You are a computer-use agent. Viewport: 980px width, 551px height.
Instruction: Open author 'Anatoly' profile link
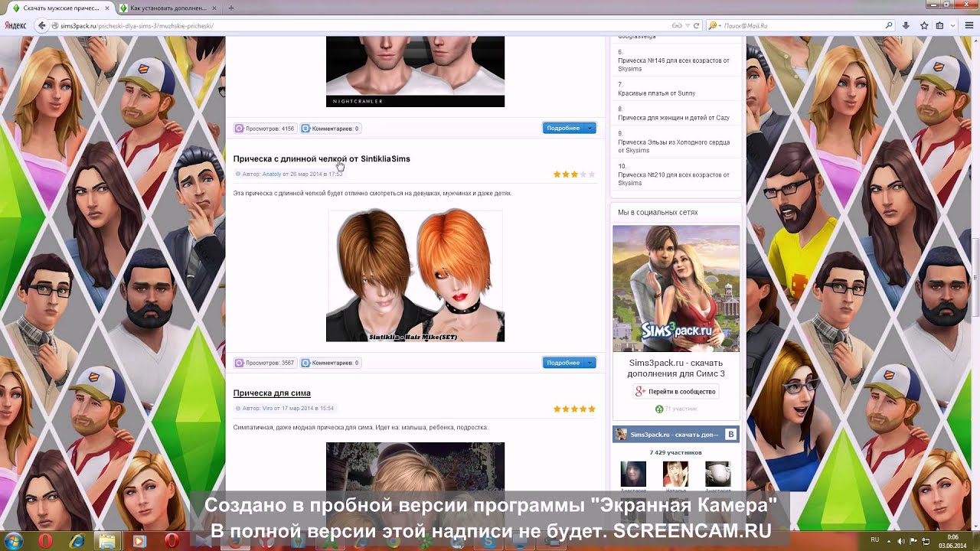point(272,174)
